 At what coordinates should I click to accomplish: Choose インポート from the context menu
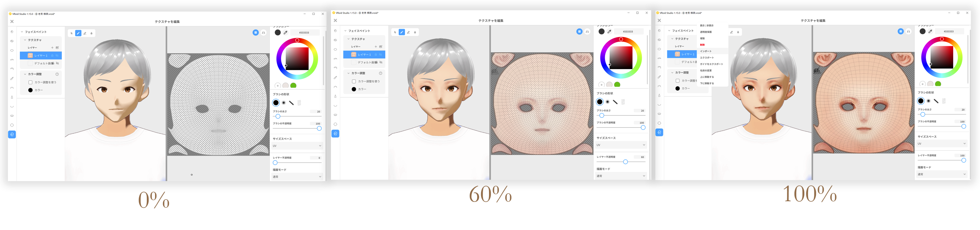pyautogui.click(x=706, y=51)
